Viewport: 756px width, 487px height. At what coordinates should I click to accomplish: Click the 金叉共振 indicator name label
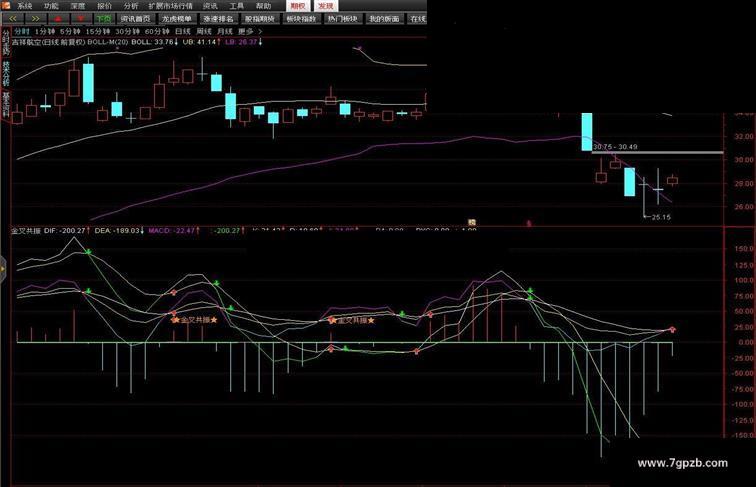coord(26,231)
